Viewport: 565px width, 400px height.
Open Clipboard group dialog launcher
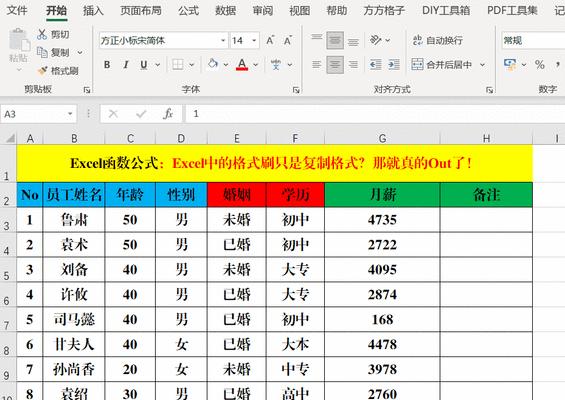(x=87, y=90)
